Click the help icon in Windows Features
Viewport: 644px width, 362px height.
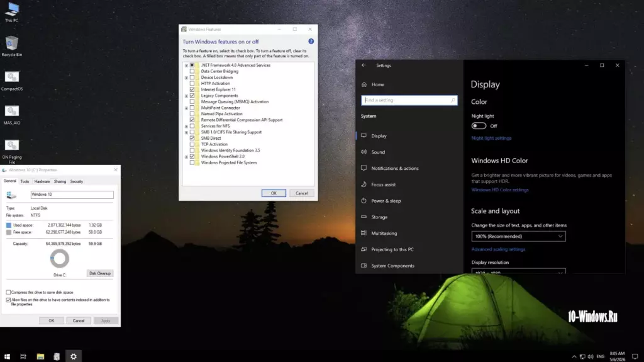point(311,41)
